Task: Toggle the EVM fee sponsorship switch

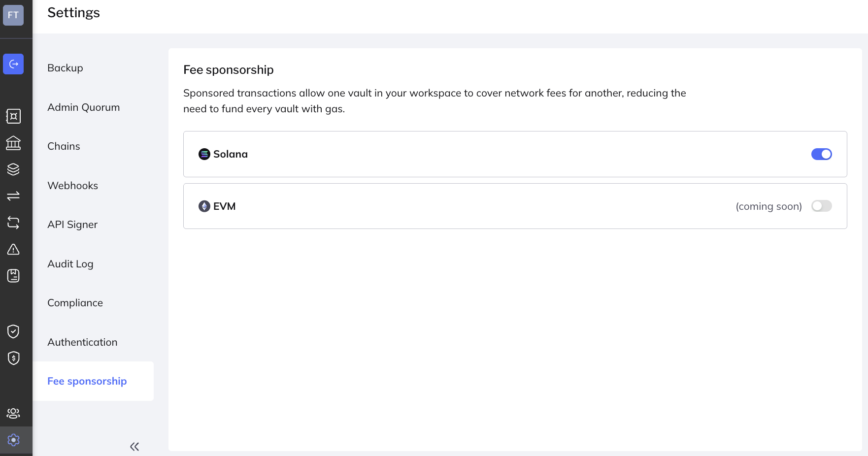Action: click(821, 206)
